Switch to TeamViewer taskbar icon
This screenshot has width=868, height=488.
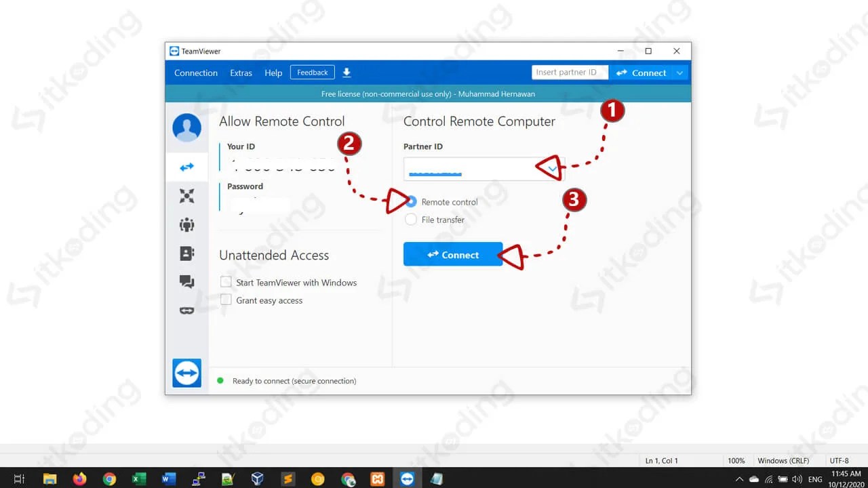(x=407, y=479)
